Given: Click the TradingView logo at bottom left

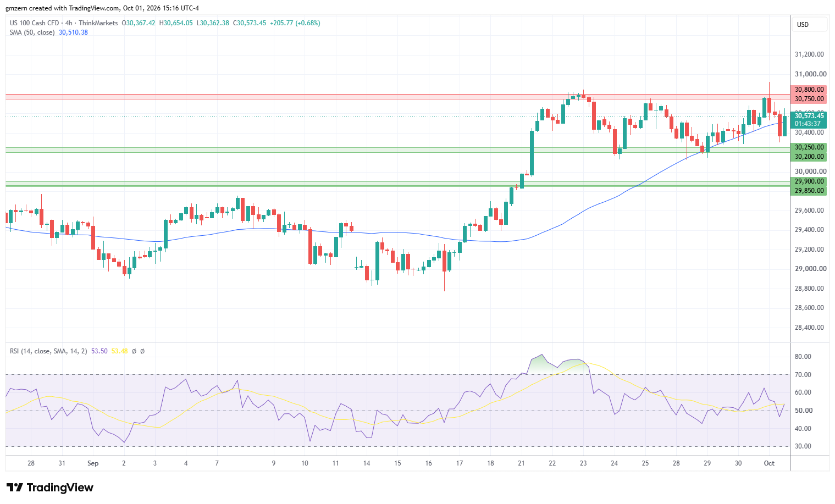Looking at the screenshot, I should (50, 488).
